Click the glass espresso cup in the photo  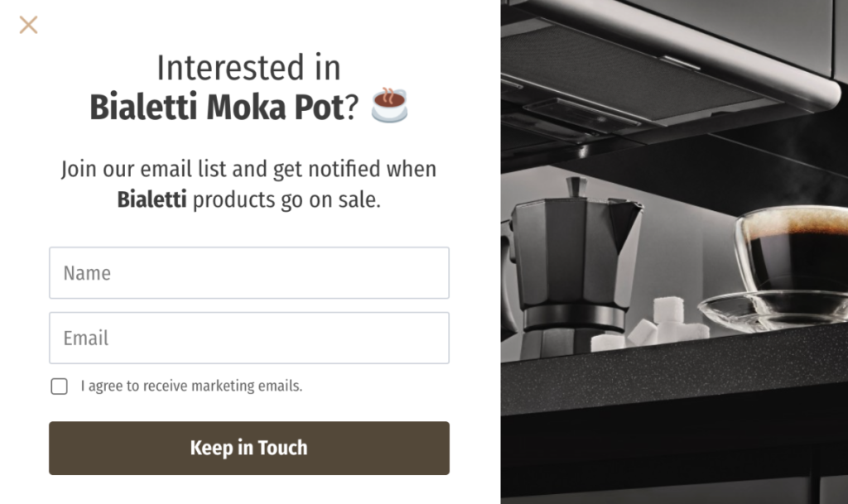tap(791, 248)
